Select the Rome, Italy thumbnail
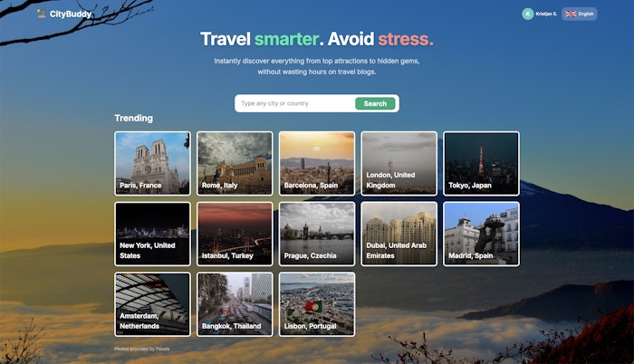 click(x=235, y=163)
